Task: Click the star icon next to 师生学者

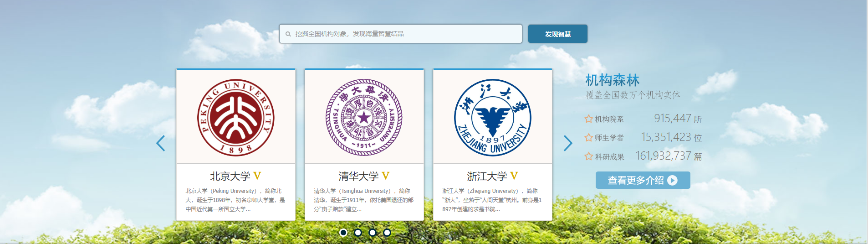Action: (x=588, y=138)
